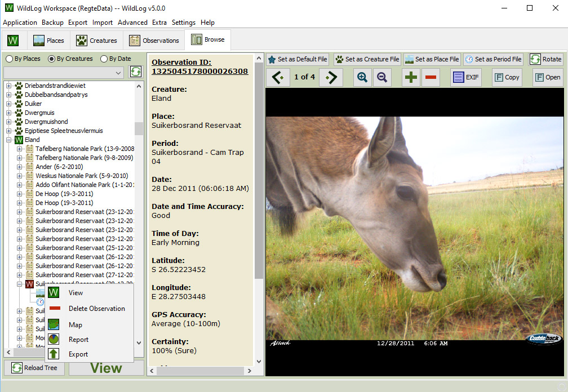Navigate to the next image with the arrow

[x=331, y=77]
